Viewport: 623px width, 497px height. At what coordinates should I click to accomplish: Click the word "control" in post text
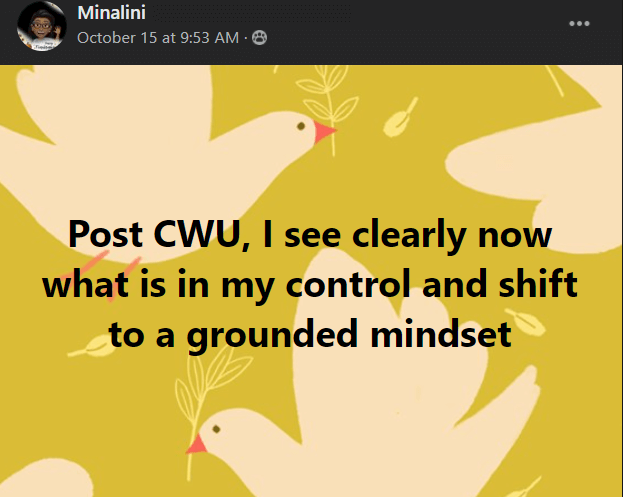pos(348,284)
